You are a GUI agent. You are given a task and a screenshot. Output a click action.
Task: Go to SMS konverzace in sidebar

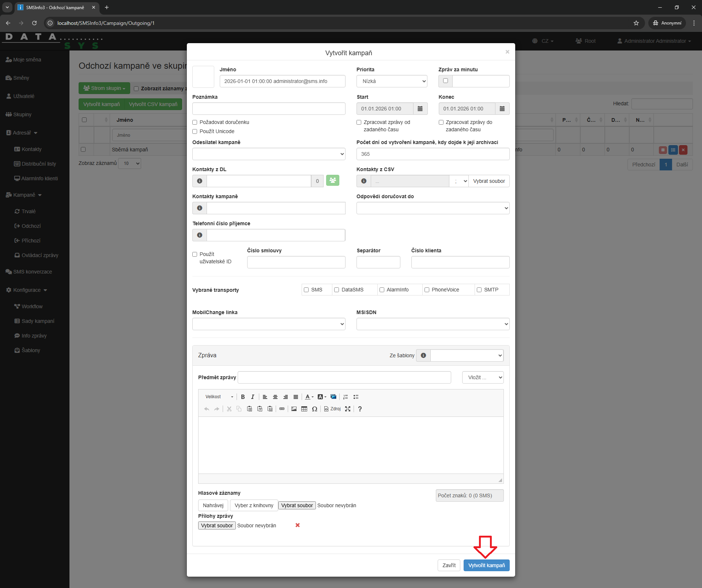tap(33, 272)
